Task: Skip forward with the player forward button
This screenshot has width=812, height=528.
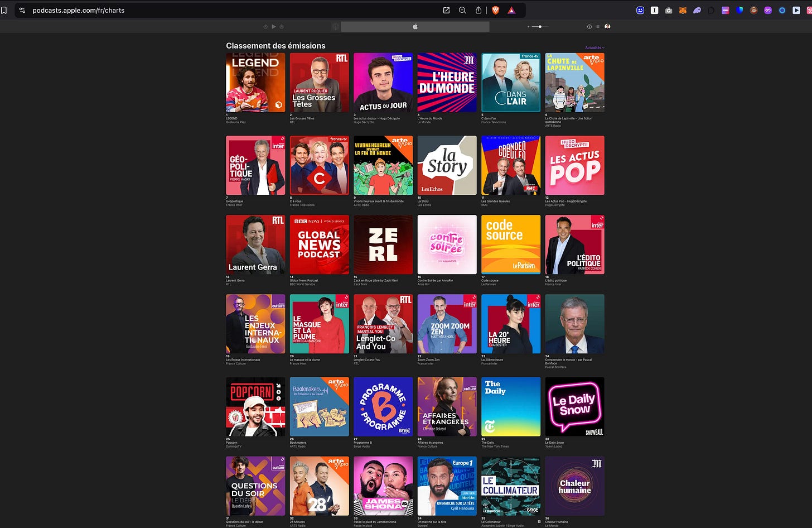Action: [282, 26]
